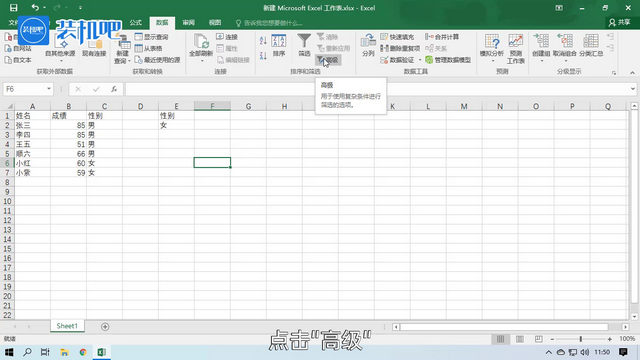Click Text to Columns (分列) icon
This screenshot has height=360, width=640.
tap(368, 45)
